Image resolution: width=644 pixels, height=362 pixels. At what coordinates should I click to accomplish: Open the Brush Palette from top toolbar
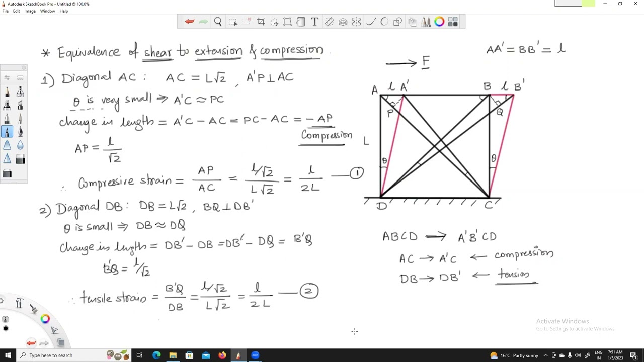(x=426, y=22)
